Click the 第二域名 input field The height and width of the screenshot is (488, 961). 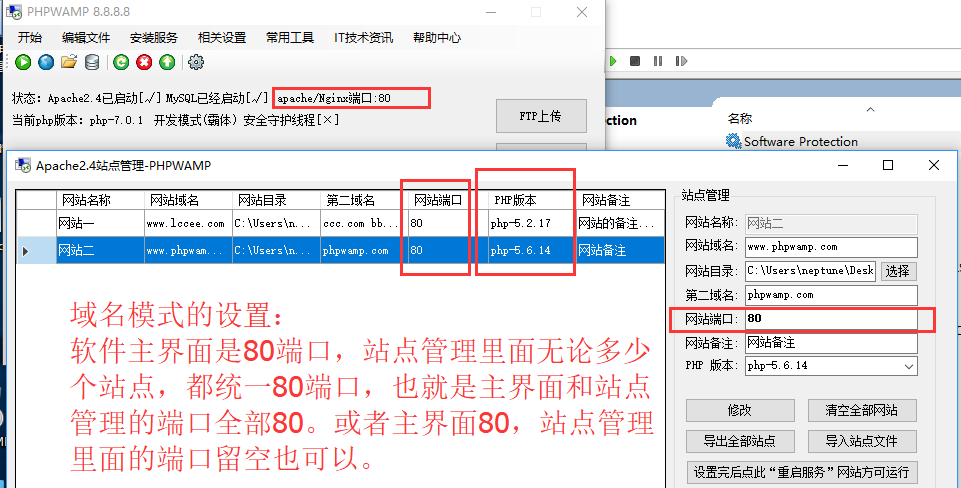pyautogui.click(x=831, y=295)
